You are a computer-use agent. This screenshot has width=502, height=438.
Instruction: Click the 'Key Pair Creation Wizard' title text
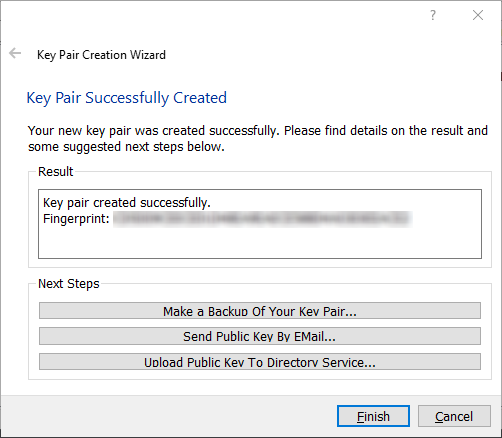point(101,55)
